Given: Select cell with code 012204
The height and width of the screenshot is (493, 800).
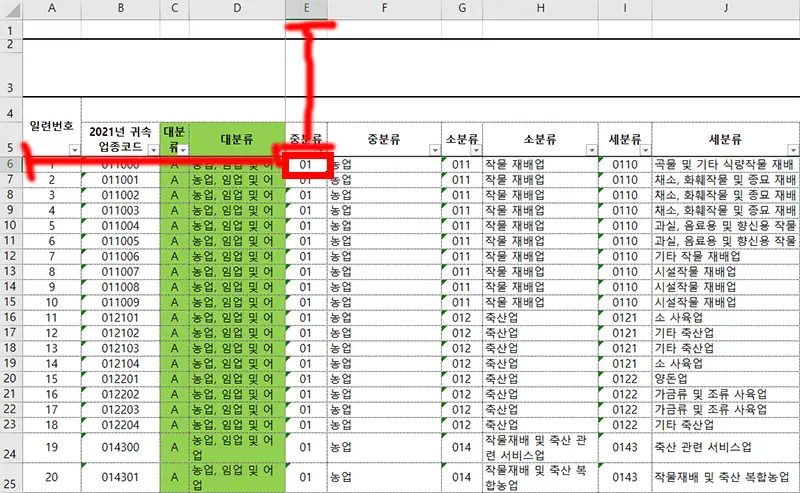Looking at the screenshot, I should click(120, 425).
